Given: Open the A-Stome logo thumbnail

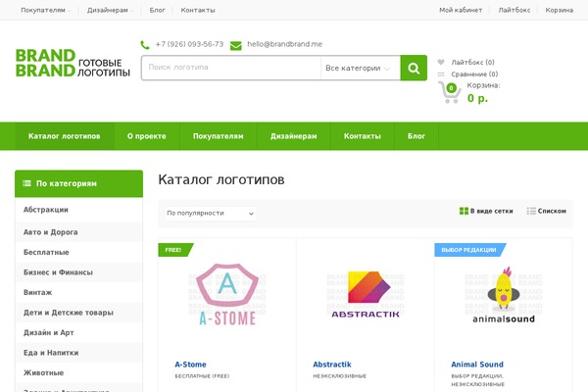Looking at the screenshot, I should click(227, 294).
